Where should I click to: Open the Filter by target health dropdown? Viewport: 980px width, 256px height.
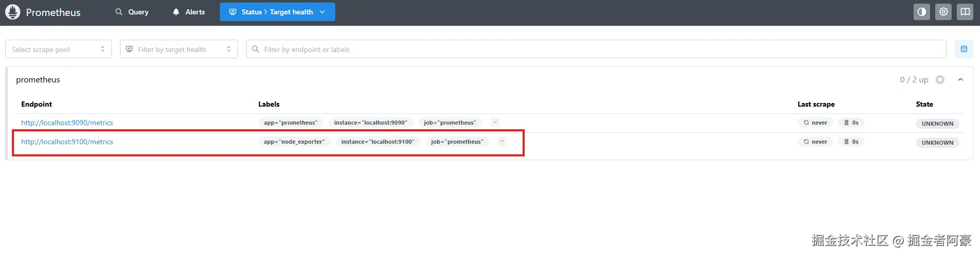(x=179, y=49)
